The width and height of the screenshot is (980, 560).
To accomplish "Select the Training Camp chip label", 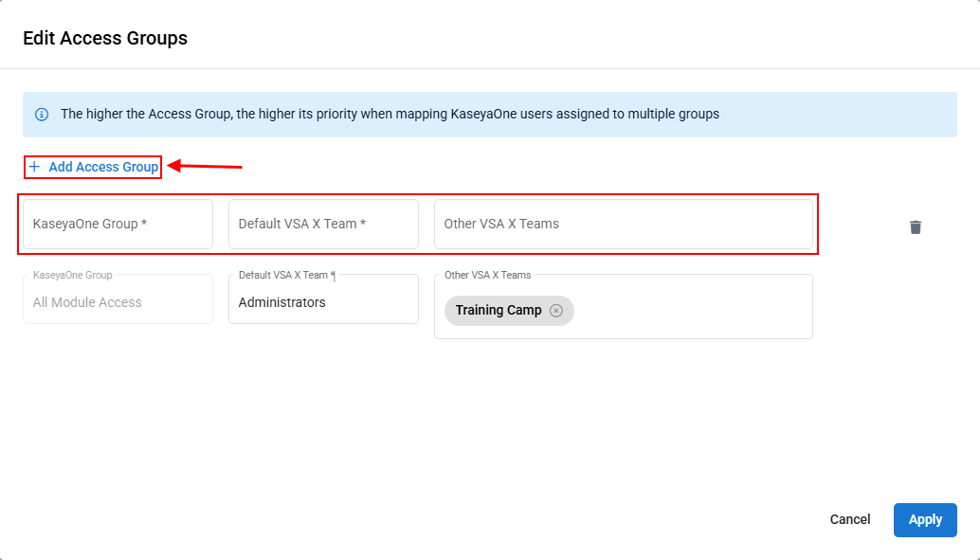I will (x=498, y=311).
